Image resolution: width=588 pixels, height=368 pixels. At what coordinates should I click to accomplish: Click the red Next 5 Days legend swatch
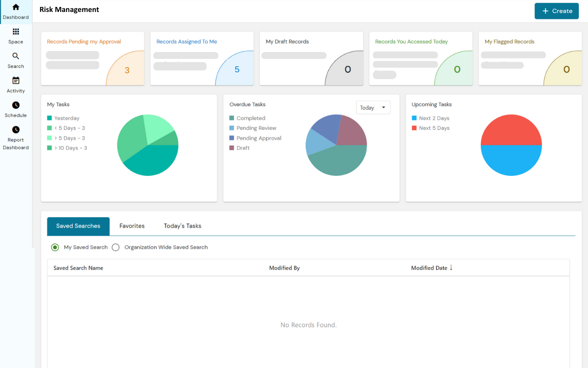(x=414, y=128)
